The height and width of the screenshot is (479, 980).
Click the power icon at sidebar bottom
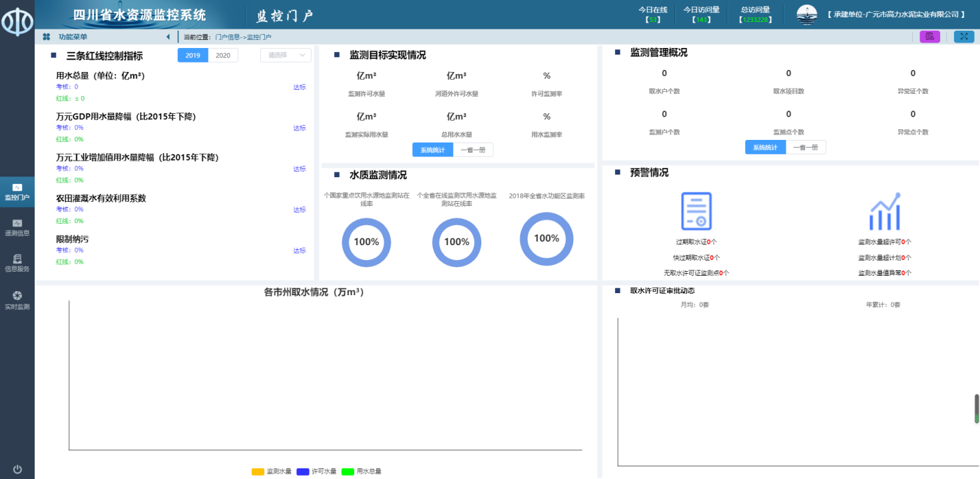[17, 469]
